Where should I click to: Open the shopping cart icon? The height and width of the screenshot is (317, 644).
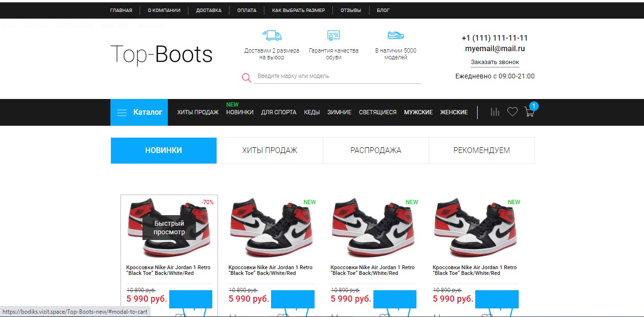[x=529, y=112]
